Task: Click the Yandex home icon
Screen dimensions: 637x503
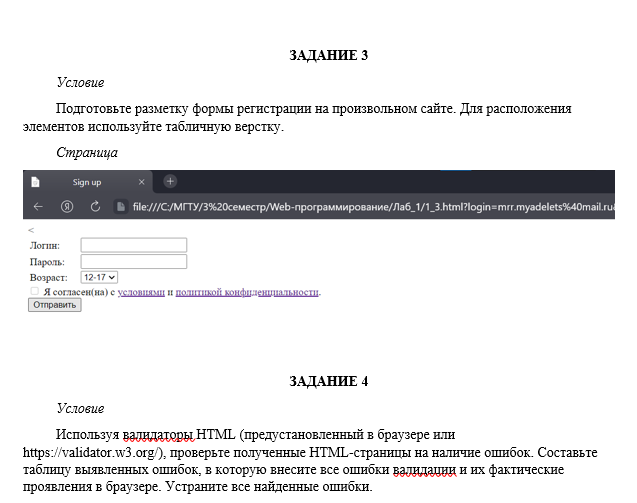Action: pos(67,207)
